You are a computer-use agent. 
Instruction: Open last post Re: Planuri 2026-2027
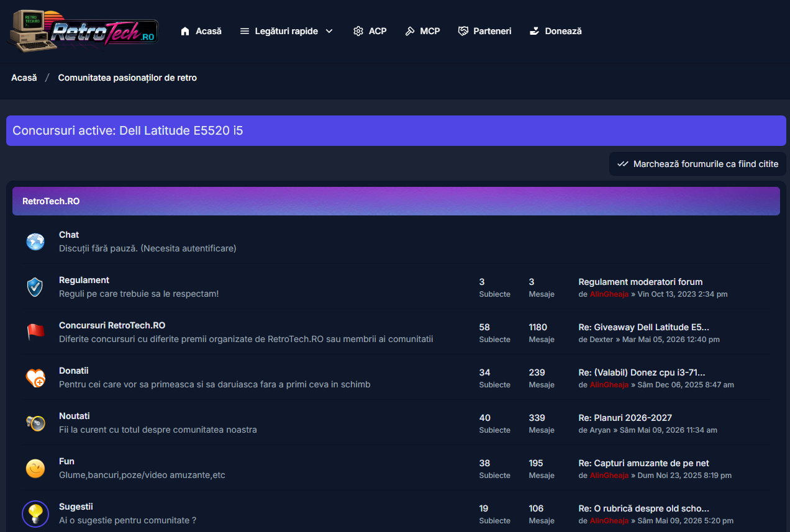[625, 418]
